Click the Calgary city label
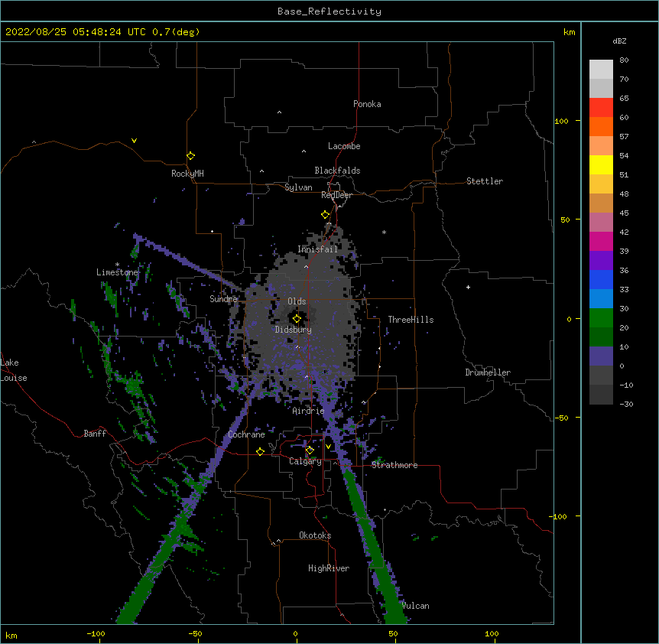This screenshot has height=644, width=659. 305,461
